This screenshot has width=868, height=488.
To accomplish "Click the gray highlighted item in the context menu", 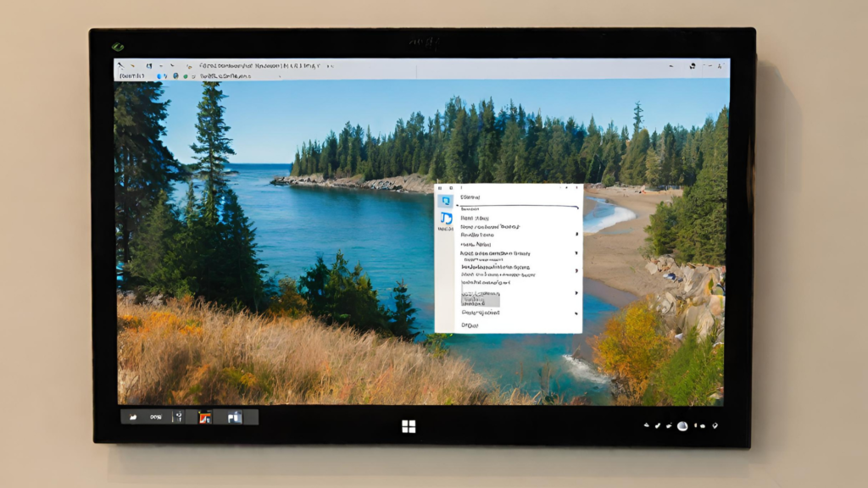I will tap(480, 297).
